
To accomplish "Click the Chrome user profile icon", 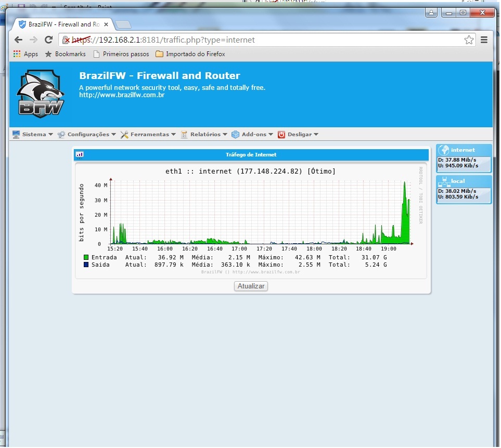I will 431,13.
